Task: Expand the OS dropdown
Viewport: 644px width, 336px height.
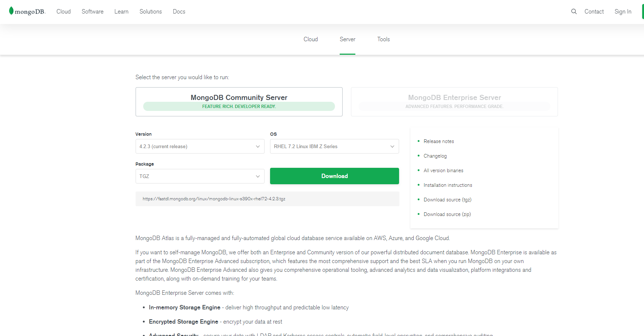Action: pyautogui.click(x=335, y=146)
